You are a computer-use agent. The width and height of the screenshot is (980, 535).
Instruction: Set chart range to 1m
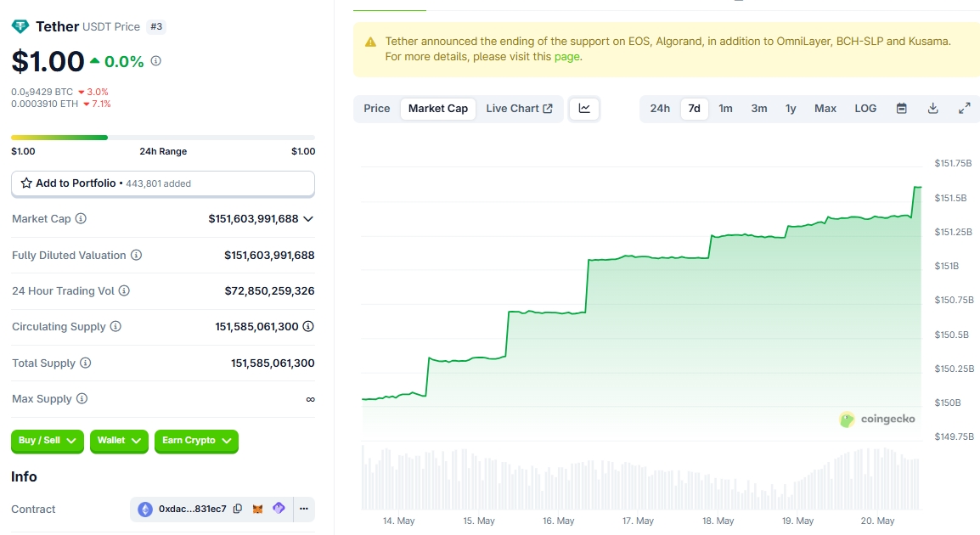click(x=725, y=108)
